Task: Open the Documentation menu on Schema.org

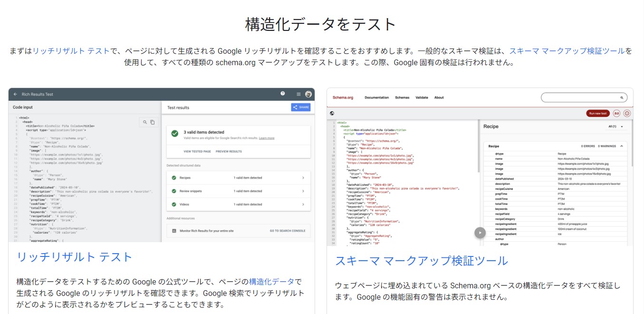Action: [x=376, y=98]
